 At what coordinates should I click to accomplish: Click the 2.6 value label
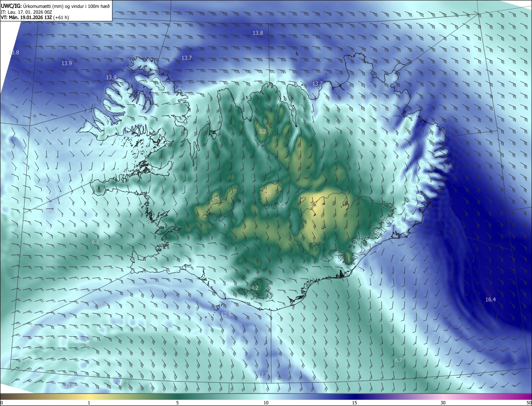216,198
